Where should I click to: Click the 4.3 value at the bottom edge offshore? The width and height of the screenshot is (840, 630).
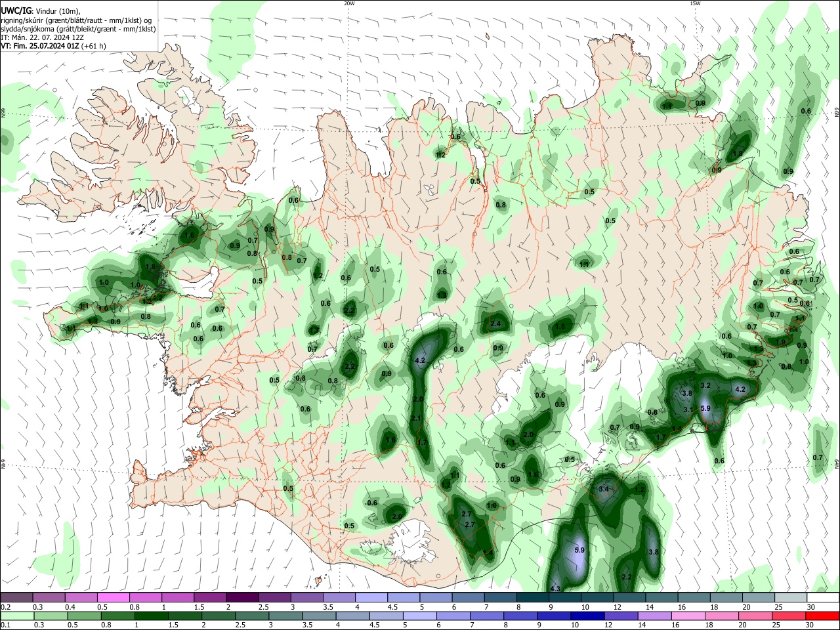[x=555, y=589]
